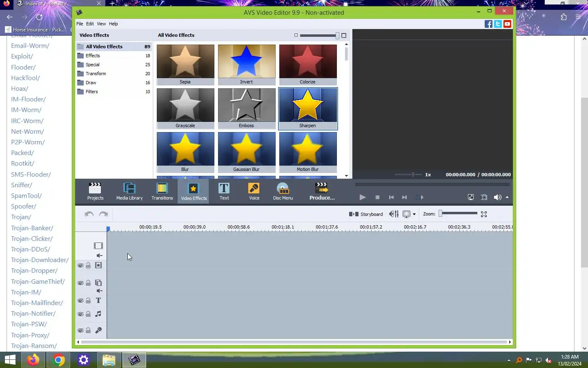Click the video effects track icon
This screenshot has height=368, width=588.
98,265
